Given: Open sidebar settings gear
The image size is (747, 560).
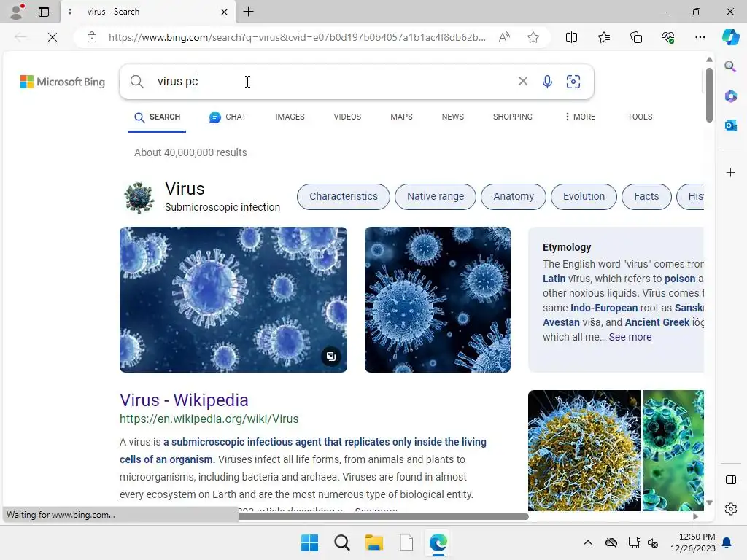Looking at the screenshot, I should 730,509.
